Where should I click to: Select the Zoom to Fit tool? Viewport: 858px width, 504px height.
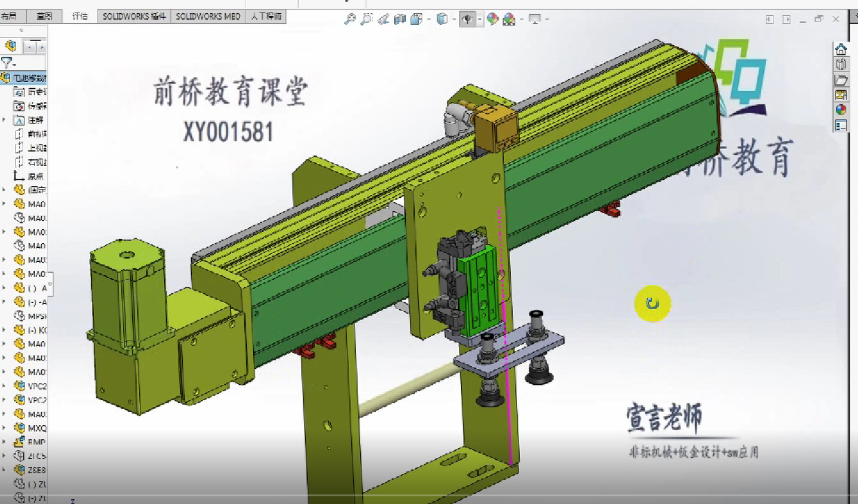point(350,19)
